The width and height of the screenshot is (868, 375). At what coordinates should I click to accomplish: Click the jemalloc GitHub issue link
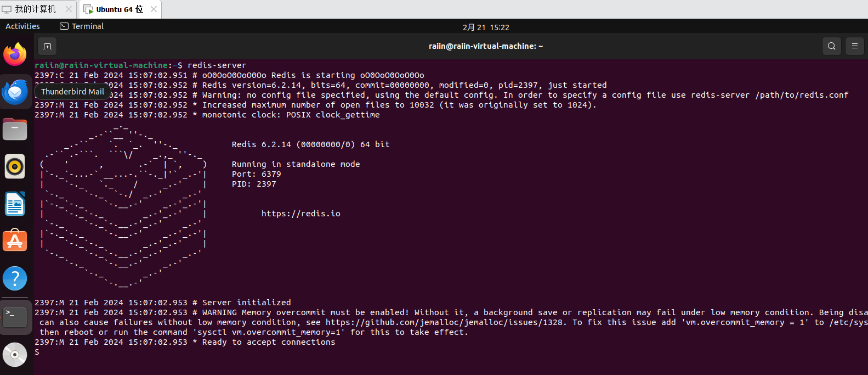pyautogui.click(x=444, y=322)
